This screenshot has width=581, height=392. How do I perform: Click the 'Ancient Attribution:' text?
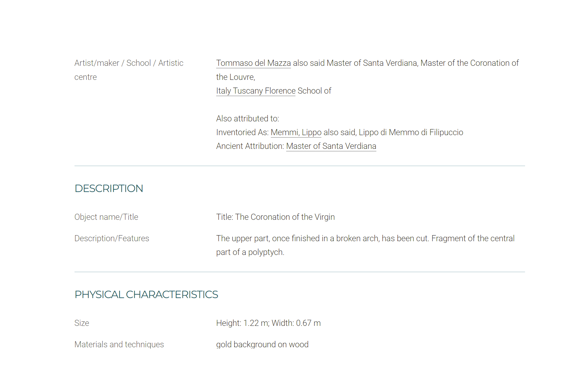(250, 146)
